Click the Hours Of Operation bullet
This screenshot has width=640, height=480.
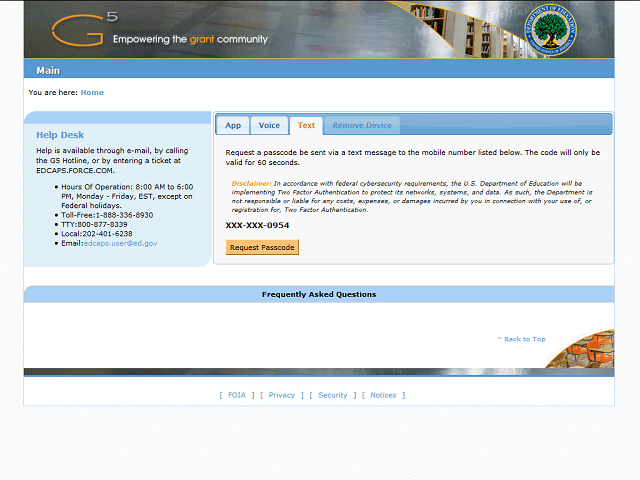(127, 196)
